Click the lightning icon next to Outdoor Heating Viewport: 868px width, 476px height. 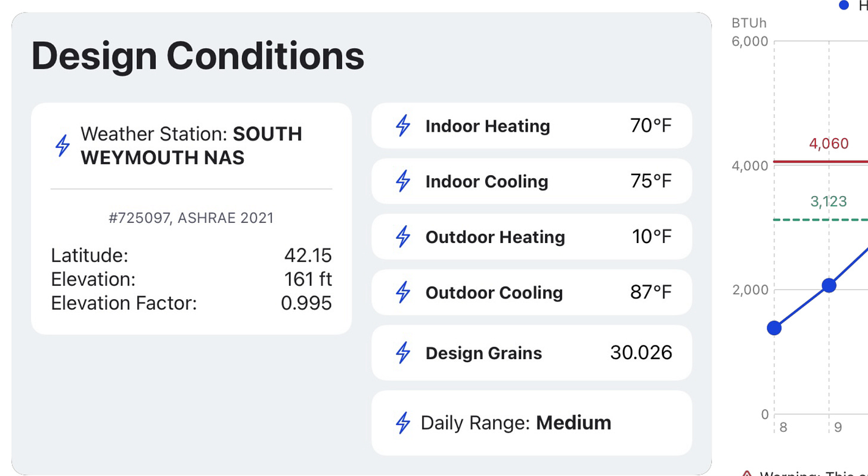[404, 237]
